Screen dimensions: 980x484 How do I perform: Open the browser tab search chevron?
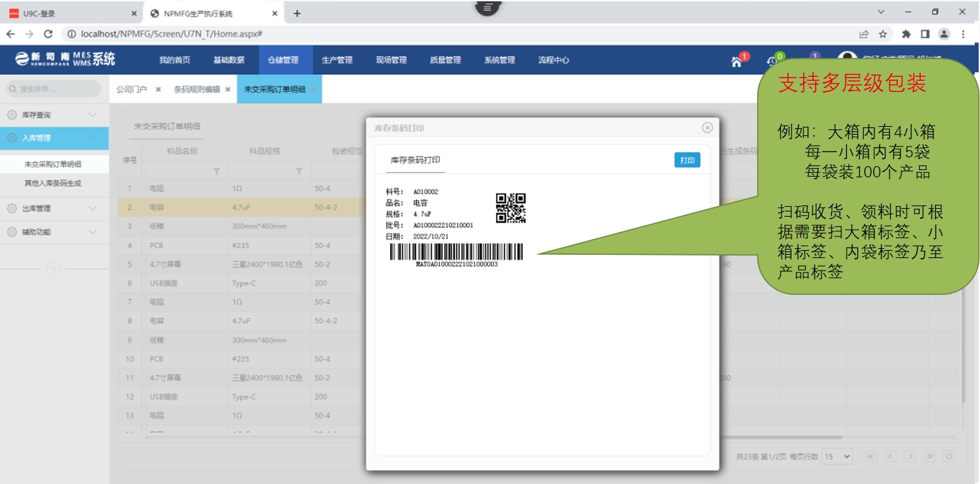[881, 12]
